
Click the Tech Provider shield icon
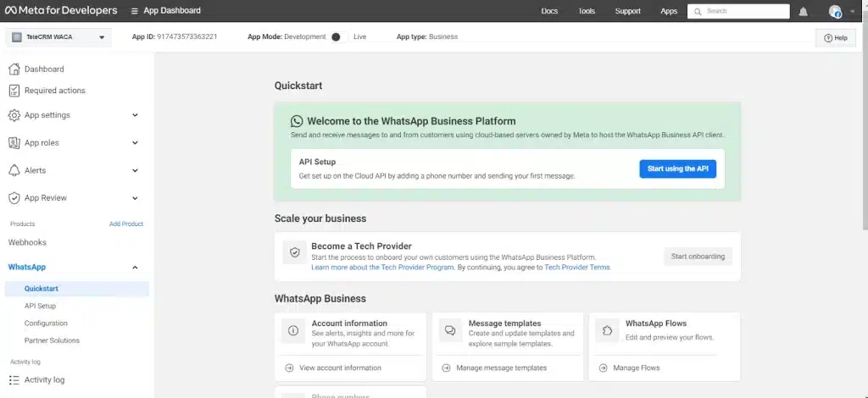(x=294, y=252)
